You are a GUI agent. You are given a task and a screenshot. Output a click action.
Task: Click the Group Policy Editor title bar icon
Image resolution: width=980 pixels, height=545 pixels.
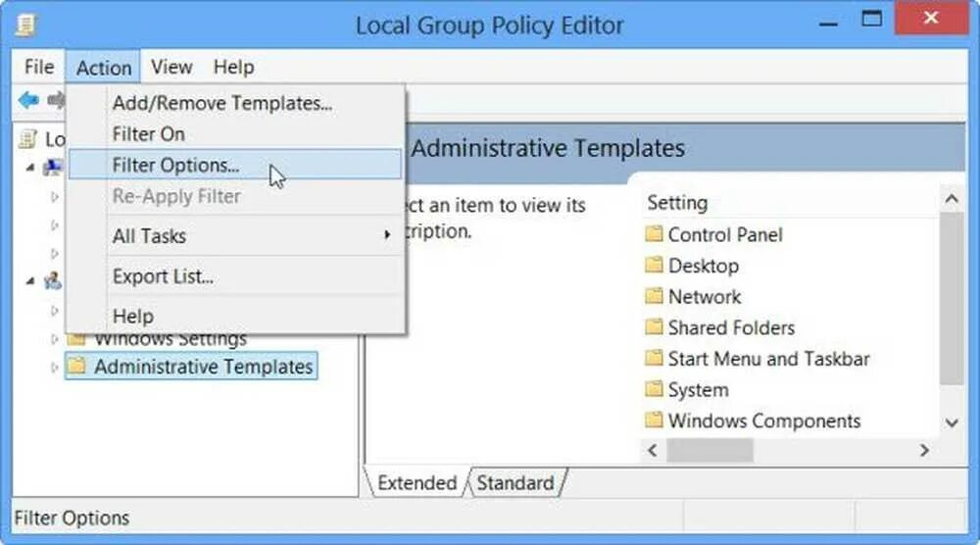coord(25,25)
